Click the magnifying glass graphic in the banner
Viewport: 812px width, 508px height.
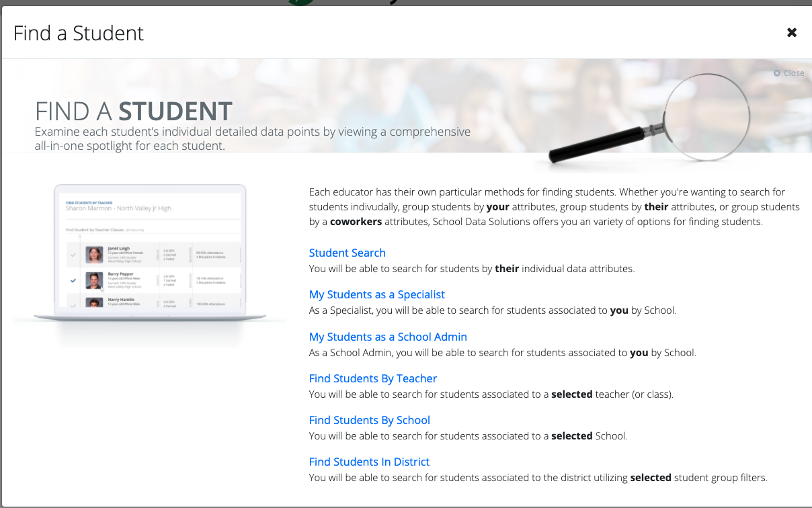[706, 116]
